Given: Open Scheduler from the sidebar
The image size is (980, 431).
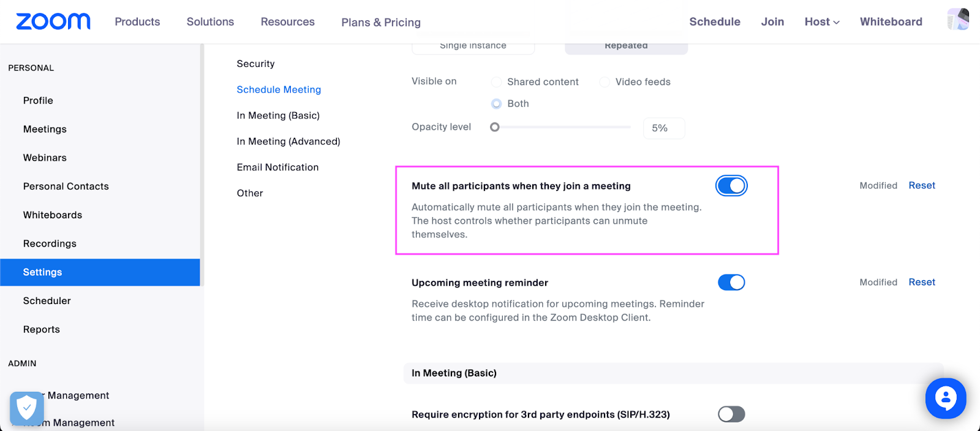Looking at the screenshot, I should (47, 300).
